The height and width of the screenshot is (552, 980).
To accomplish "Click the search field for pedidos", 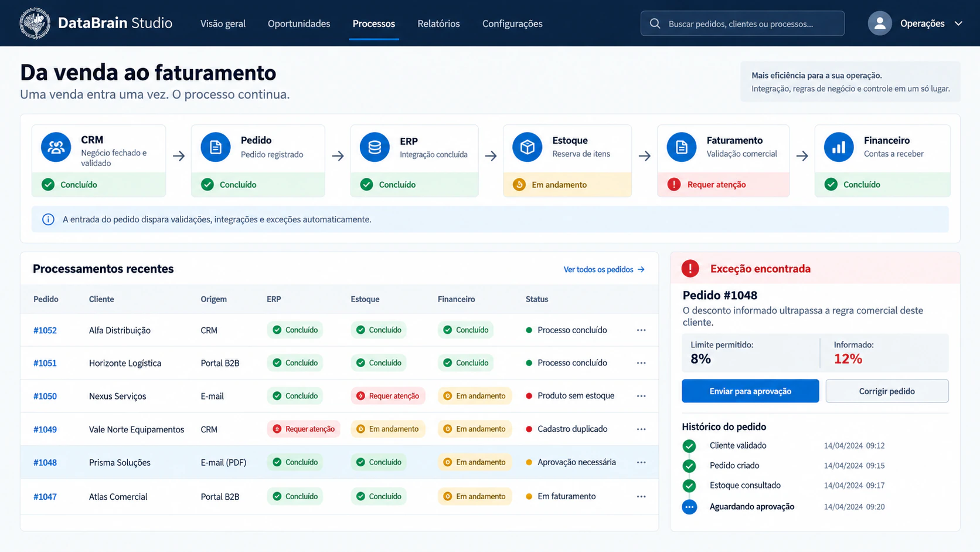I will click(743, 23).
